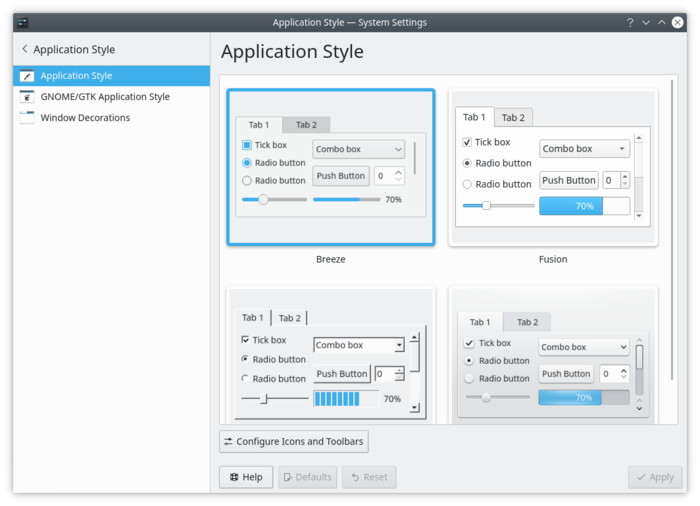Select the Application Style sidebar icon
Viewport: 700px width, 506px height.
click(x=26, y=76)
